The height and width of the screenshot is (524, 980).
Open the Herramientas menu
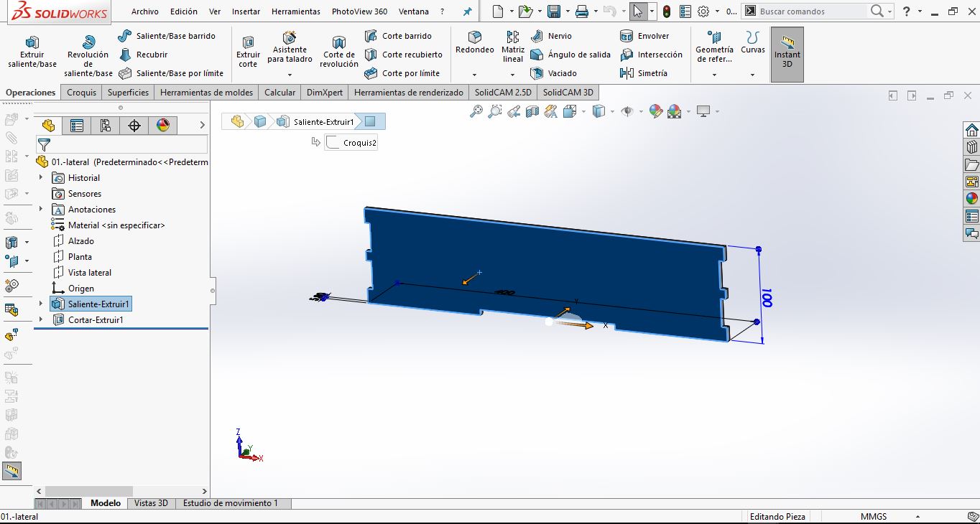[296, 11]
